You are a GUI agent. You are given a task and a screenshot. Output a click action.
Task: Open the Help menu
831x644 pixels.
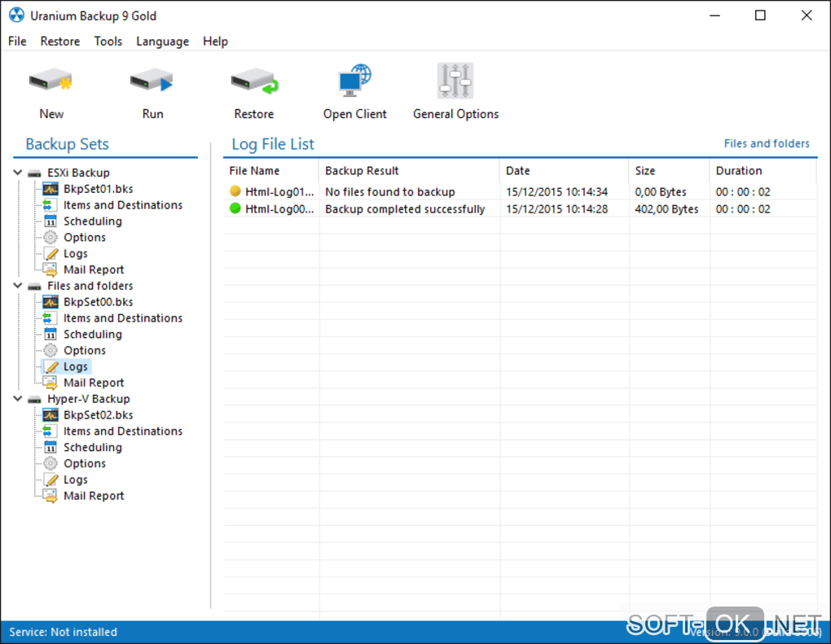pyautogui.click(x=215, y=42)
